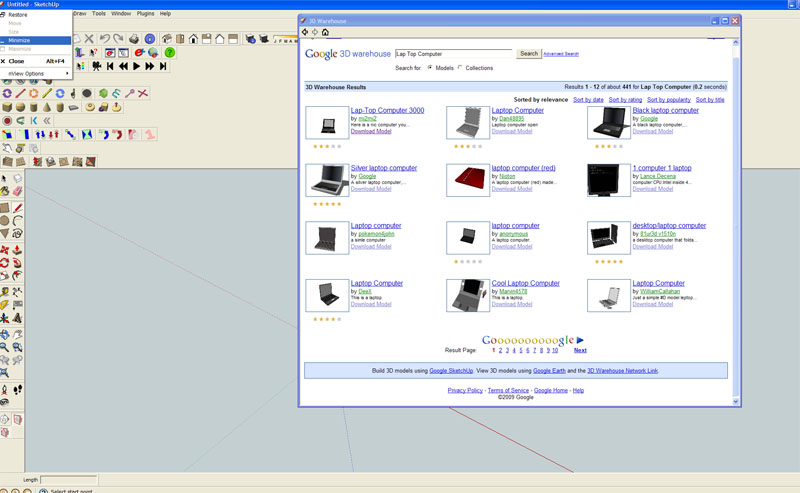
Task: Play the scene animation
Action: (x=136, y=66)
